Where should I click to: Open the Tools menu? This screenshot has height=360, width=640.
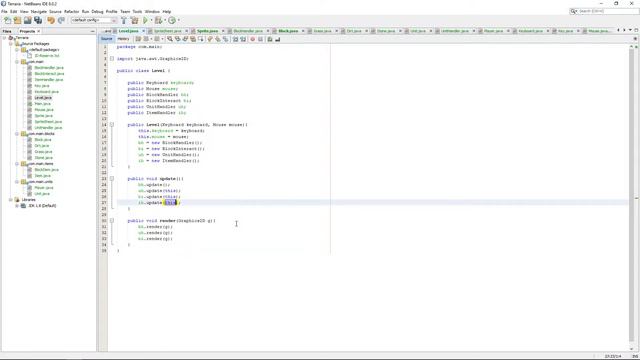pyautogui.click(x=138, y=11)
